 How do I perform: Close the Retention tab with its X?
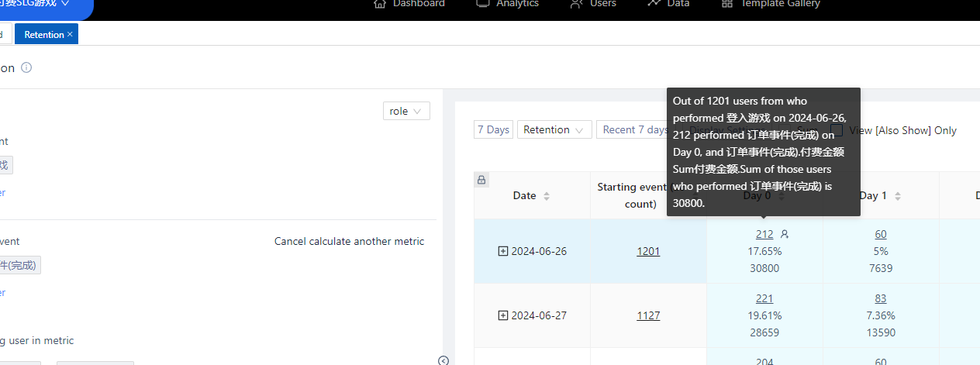[x=70, y=34]
